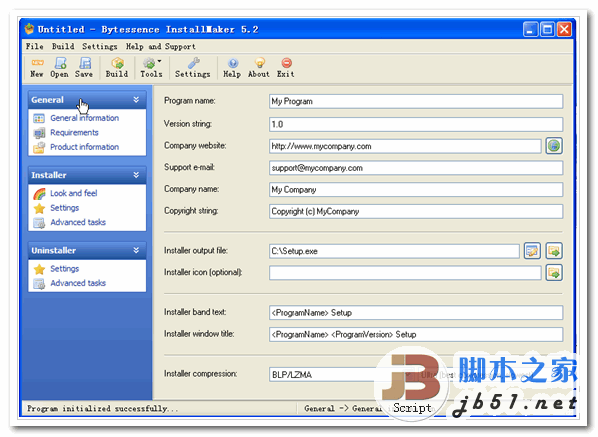
Task: Click the red Exit toolbar icon
Action: (x=286, y=67)
